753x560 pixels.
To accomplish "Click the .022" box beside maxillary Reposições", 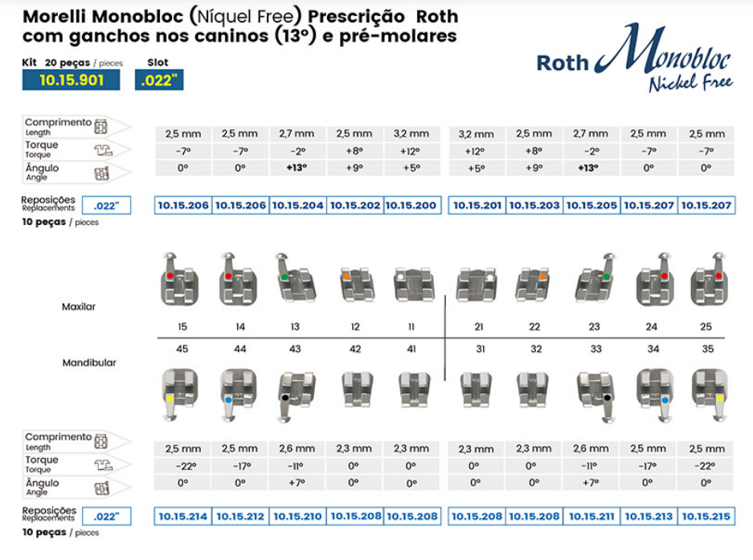I will point(106,206).
